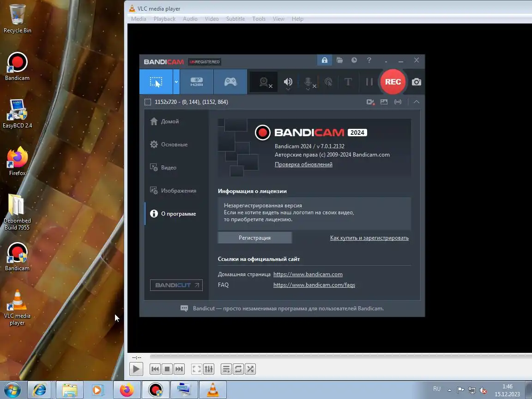
Task: Toggle microphone recording in Bandicam
Action: 308,82
